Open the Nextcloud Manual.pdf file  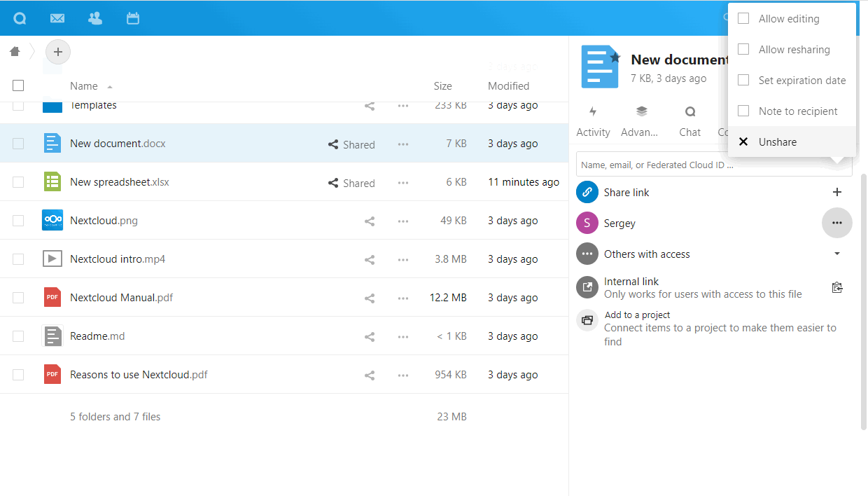tap(121, 298)
